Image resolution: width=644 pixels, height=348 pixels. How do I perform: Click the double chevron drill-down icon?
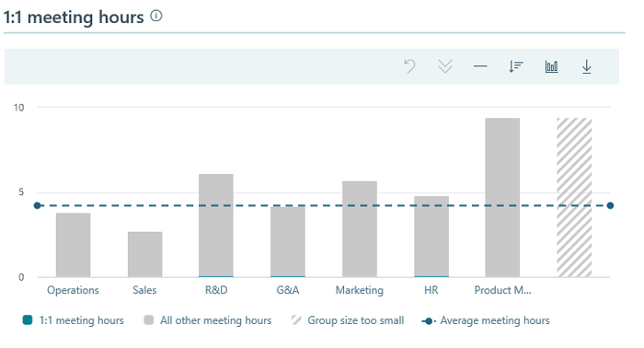coord(444,66)
